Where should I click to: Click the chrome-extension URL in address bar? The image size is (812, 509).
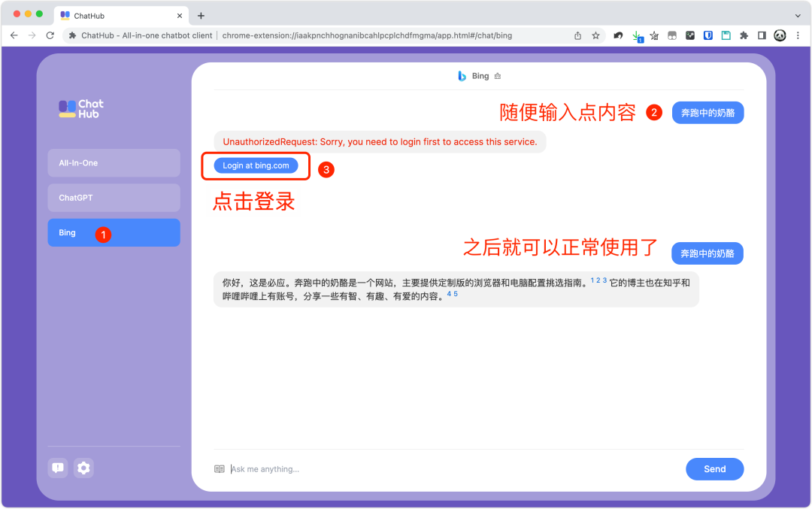(x=367, y=36)
